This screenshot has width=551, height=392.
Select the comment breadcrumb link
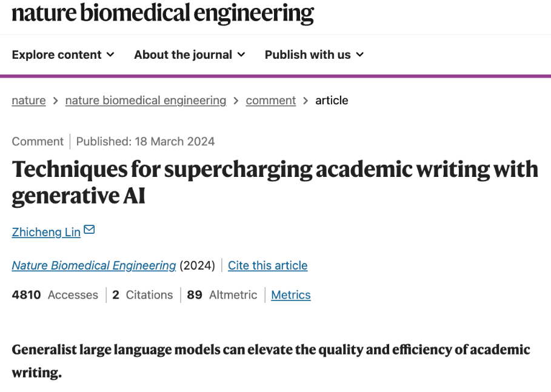tap(270, 101)
